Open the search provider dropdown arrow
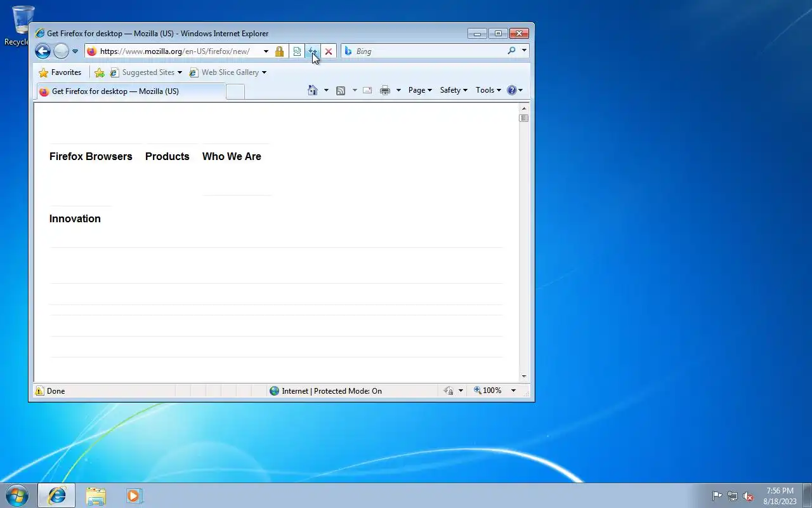This screenshot has width=812, height=508. pos(524,51)
